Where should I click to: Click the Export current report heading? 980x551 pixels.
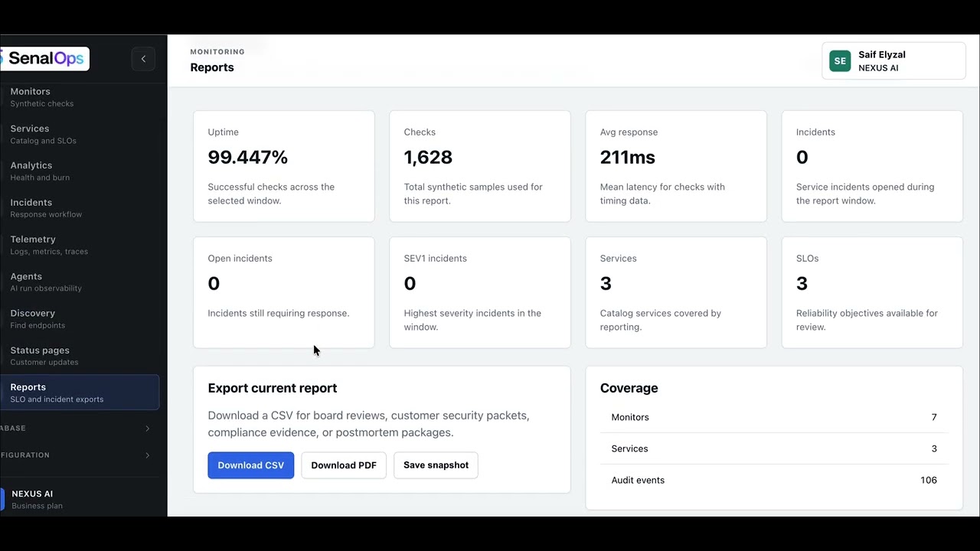click(x=273, y=388)
